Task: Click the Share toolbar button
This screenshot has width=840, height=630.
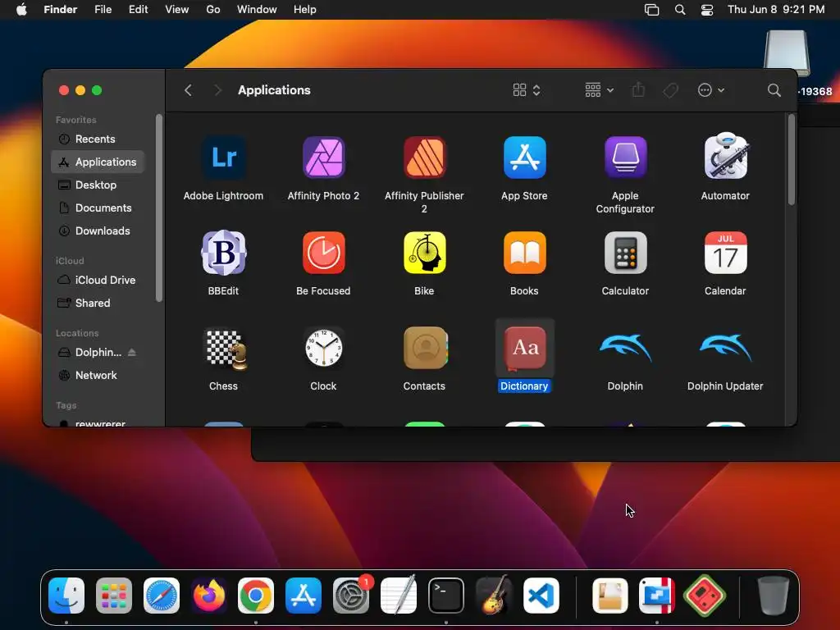Action: point(638,90)
